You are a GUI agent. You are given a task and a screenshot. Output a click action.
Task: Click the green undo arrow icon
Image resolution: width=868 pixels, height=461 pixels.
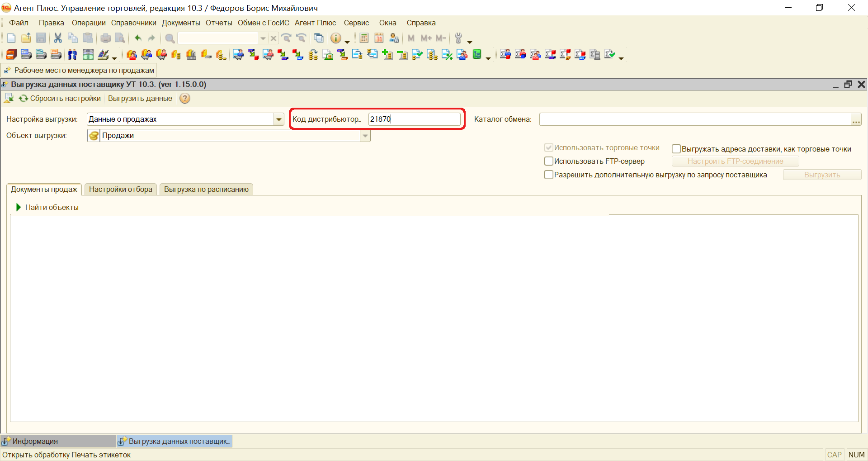tap(138, 38)
